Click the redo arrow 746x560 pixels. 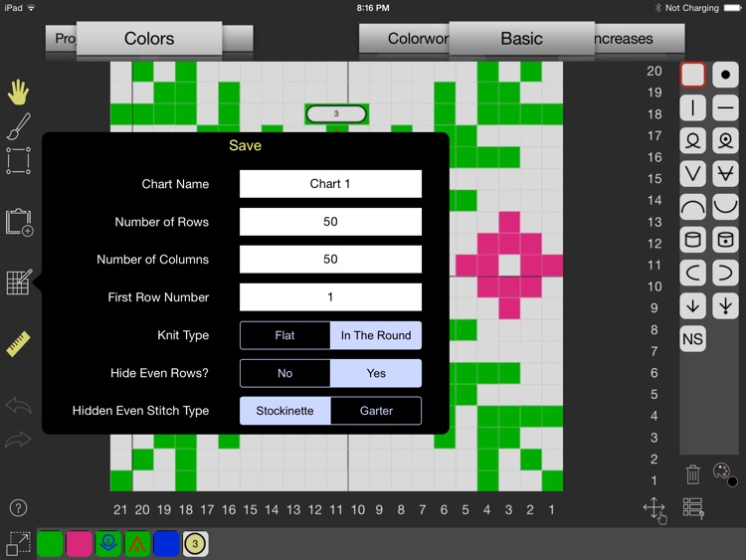pyautogui.click(x=18, y=440)
